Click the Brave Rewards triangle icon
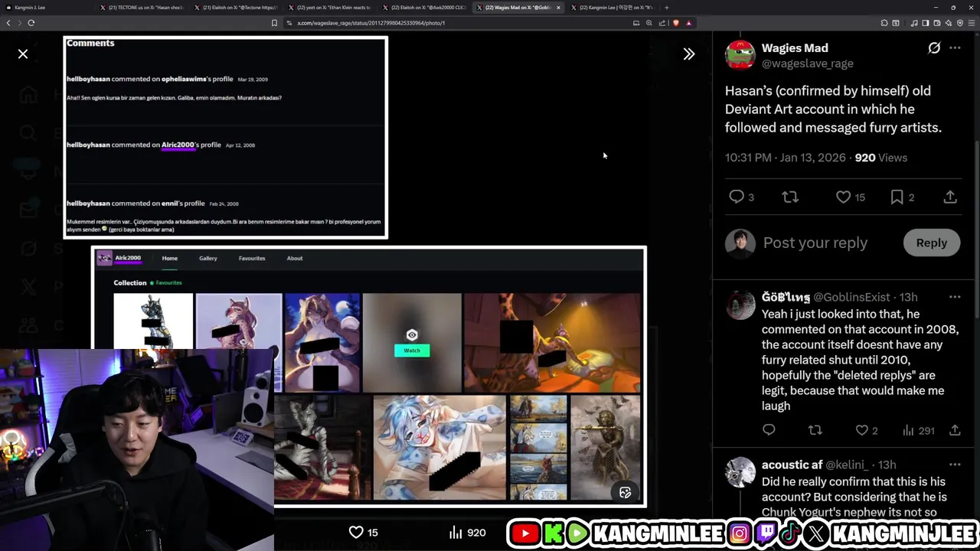The height and width of the screenshot is (551, 980). pos(688,23)
